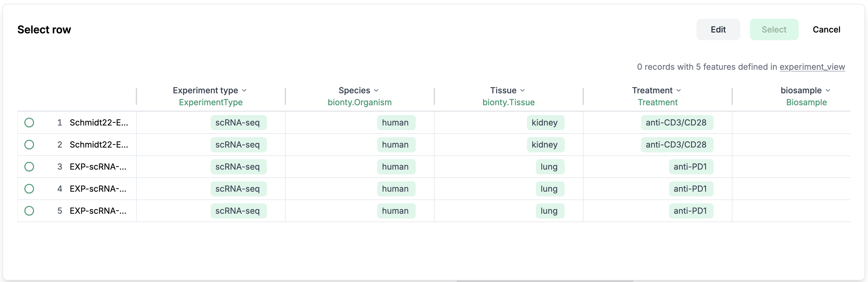Expand the Species column dropdown arrow
This screenshot has height=282, width=868.
coord(377,90)
